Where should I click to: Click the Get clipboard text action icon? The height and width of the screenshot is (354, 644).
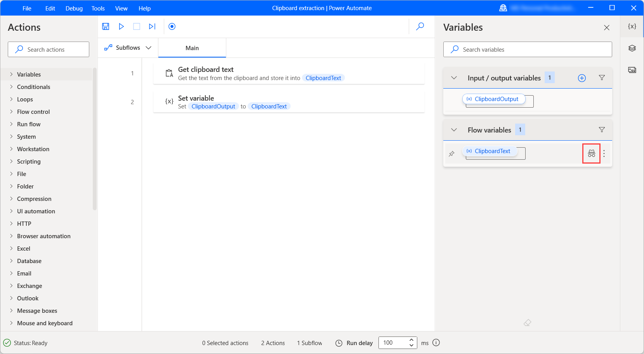pos(169,73)
